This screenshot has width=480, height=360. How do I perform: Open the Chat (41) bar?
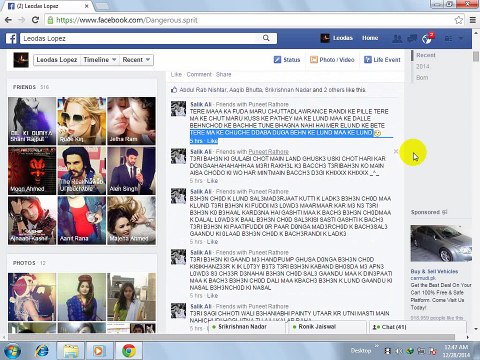click(x=417, y=327)
